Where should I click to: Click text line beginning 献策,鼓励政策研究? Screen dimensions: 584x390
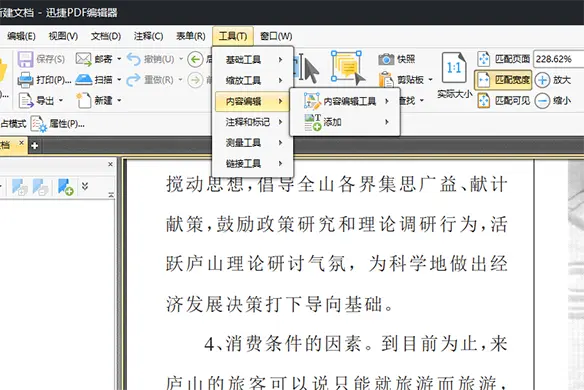tap(337, 224)
